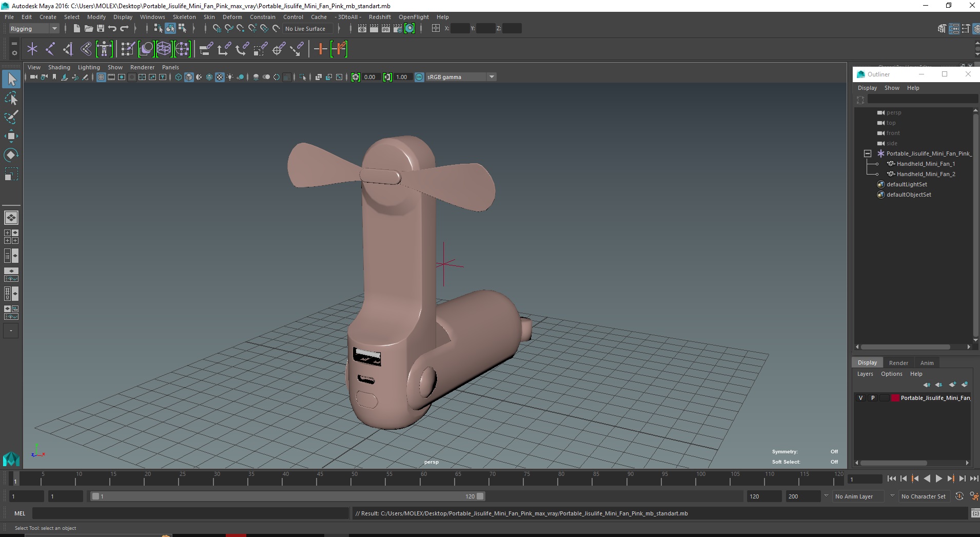Open the Outliner Show menu

(x=892, y=88)
